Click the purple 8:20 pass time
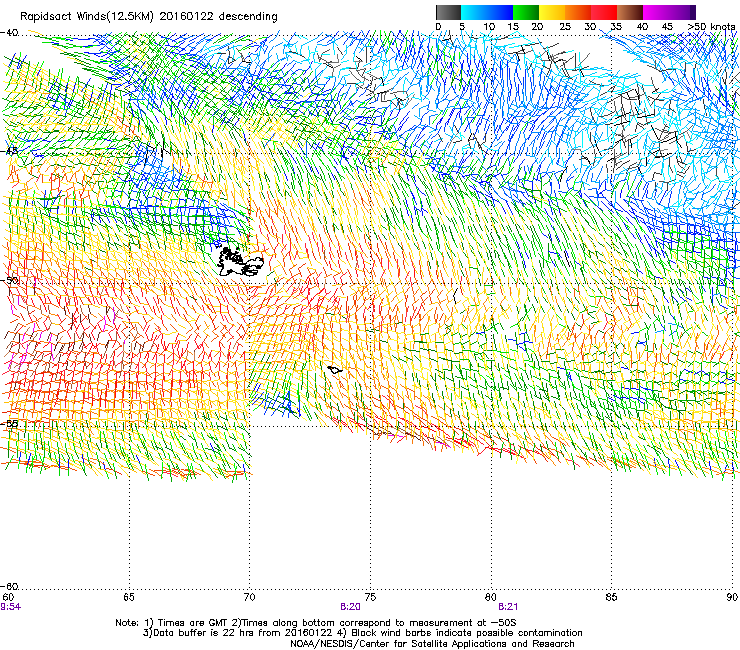Screen dimensions: 740x650 (x=350, y=607)
